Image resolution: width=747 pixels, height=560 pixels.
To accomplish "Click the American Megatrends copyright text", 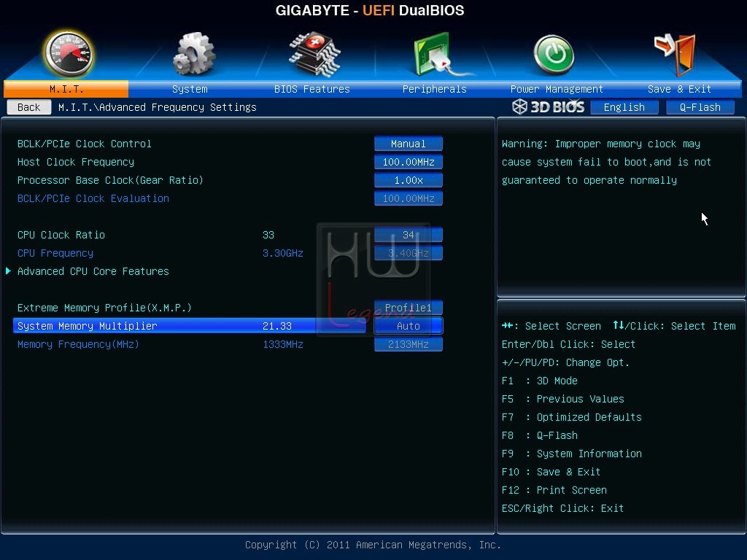I will coord(373,545).
